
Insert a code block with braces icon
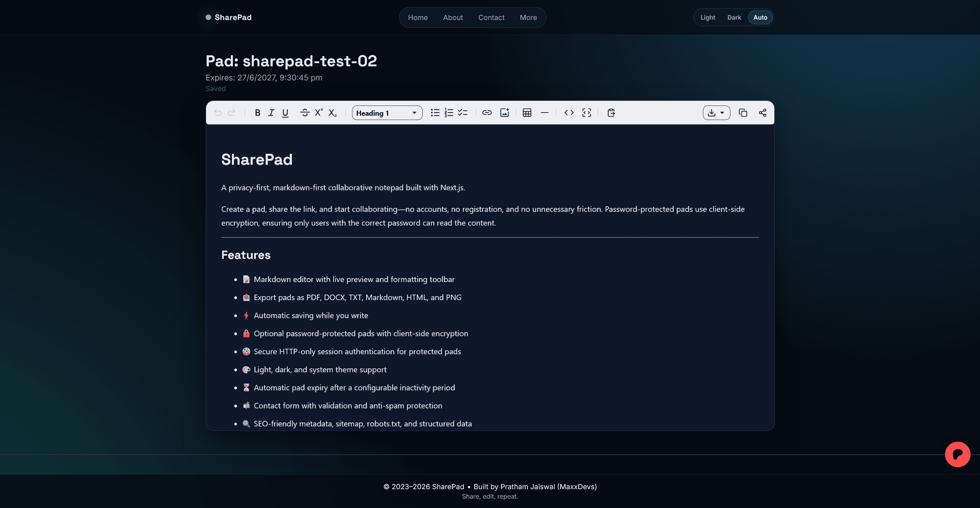pyautogui.click(x=587, y=113)
